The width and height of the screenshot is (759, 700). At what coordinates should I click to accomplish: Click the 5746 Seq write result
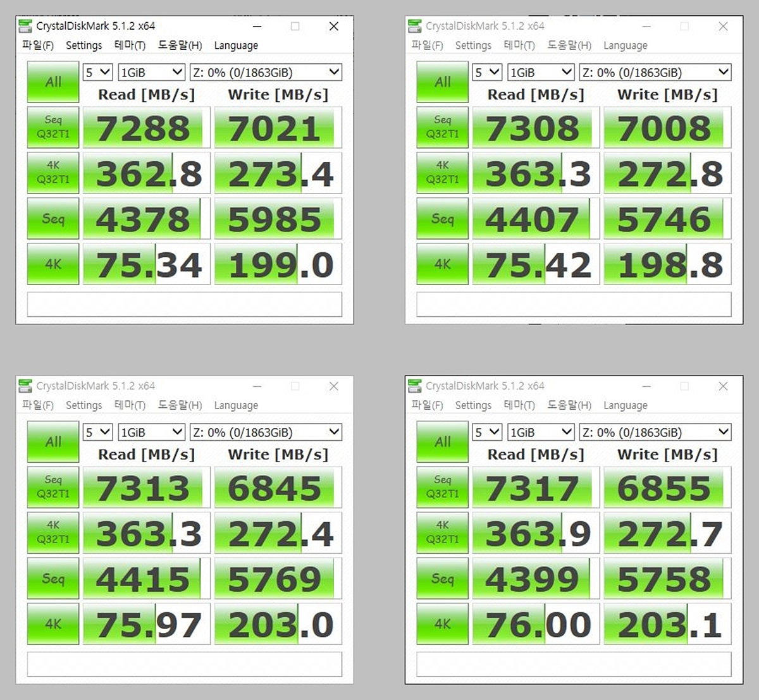[x=668, y=218]
